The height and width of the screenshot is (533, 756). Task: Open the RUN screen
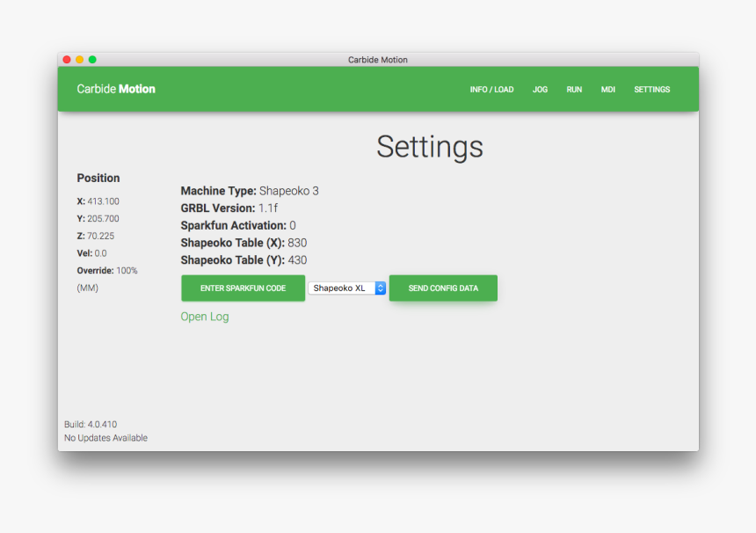574,89
